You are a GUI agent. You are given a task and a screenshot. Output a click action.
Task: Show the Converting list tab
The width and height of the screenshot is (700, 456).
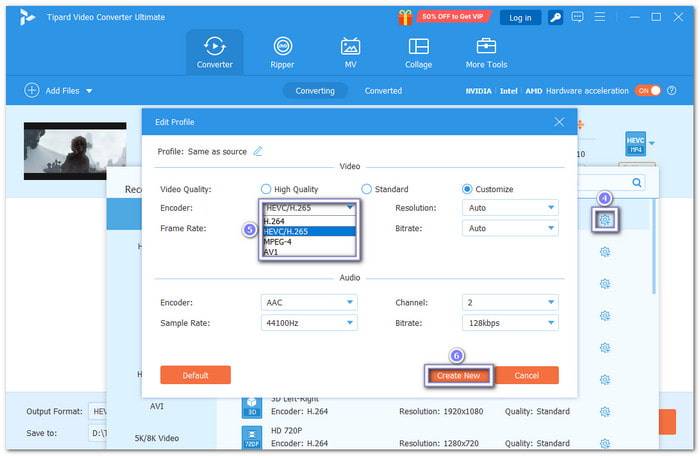(x=315, y=91)
